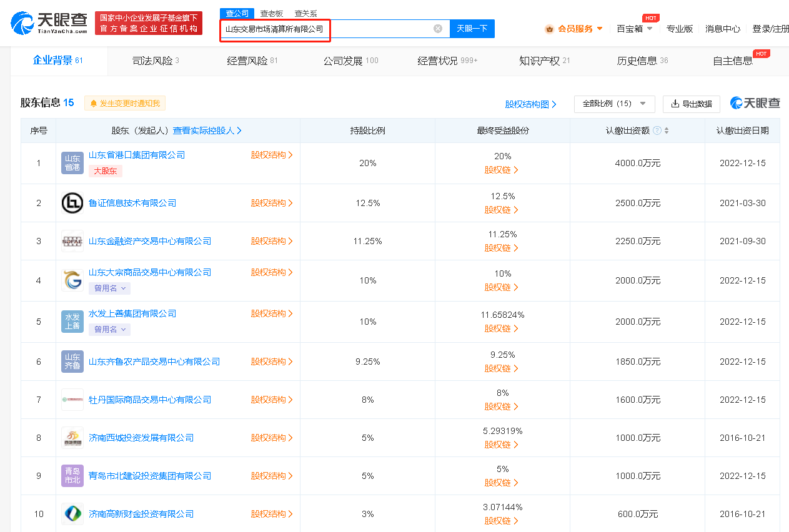Open 股权链 under 9.25%
789x532 pixels.
coord(502,368)
